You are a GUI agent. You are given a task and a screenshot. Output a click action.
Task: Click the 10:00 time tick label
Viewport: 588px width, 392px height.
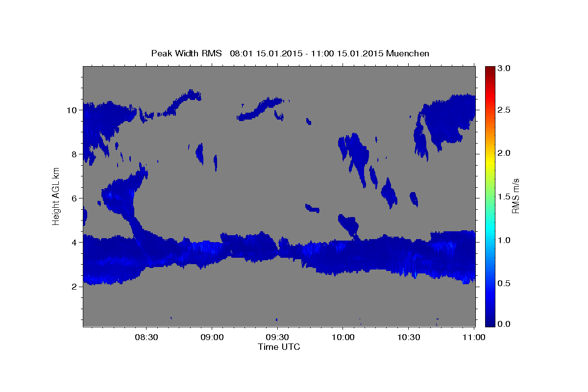coord(343,338)
